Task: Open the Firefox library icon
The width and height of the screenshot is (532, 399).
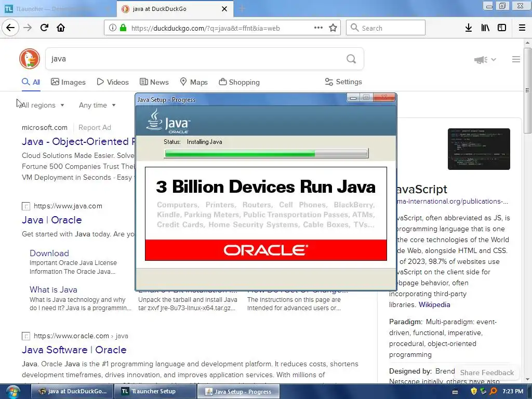Action: pyautogui.click(x=485, y=28)
